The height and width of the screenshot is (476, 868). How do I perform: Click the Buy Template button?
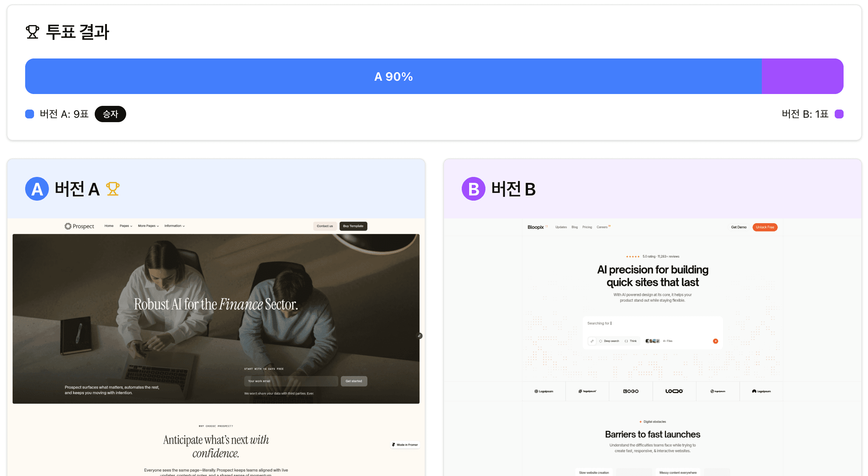point(353,226)
